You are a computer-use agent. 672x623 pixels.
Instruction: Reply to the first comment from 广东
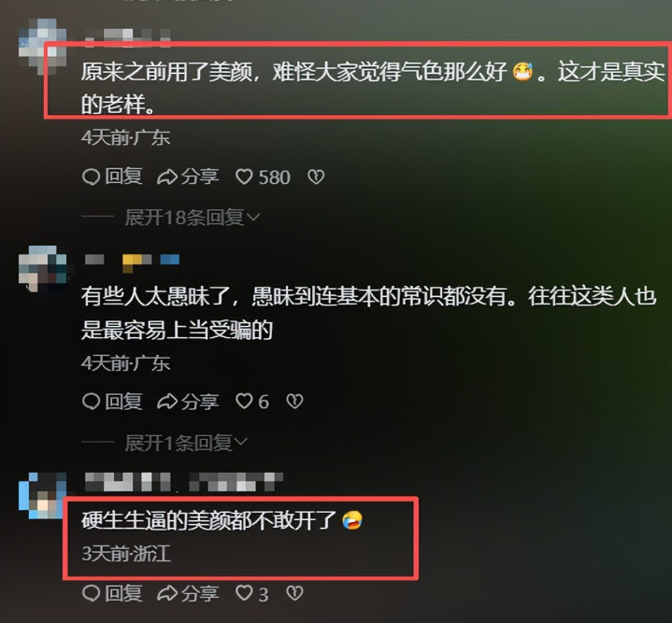(x=112, y=177)
